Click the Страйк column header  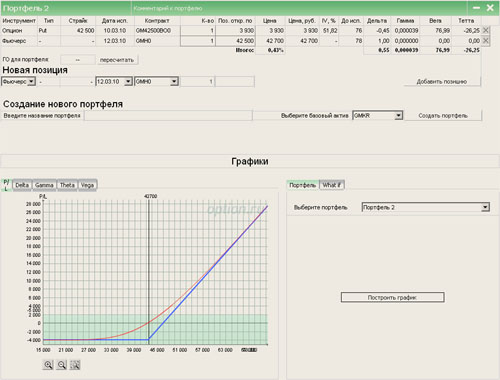tap(78, 21)
